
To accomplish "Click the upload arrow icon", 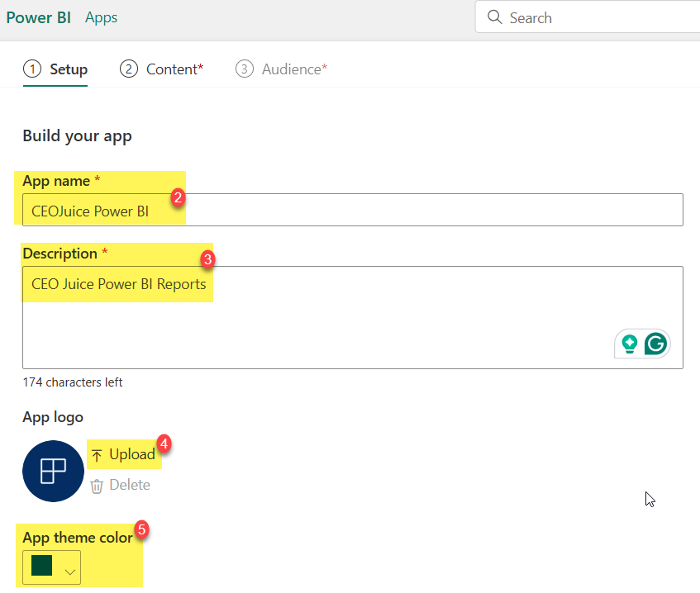I will [x=97, y=455].
